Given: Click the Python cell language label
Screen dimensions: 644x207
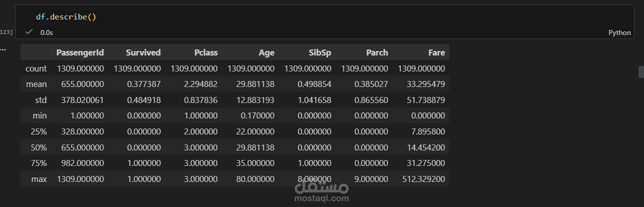Looking at the screenshot, I should coord(619,32).
